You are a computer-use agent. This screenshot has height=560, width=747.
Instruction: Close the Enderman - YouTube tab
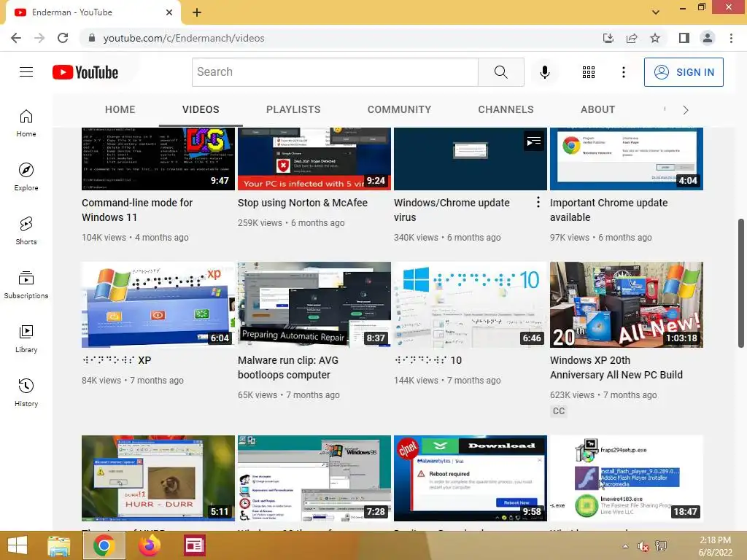169,12
